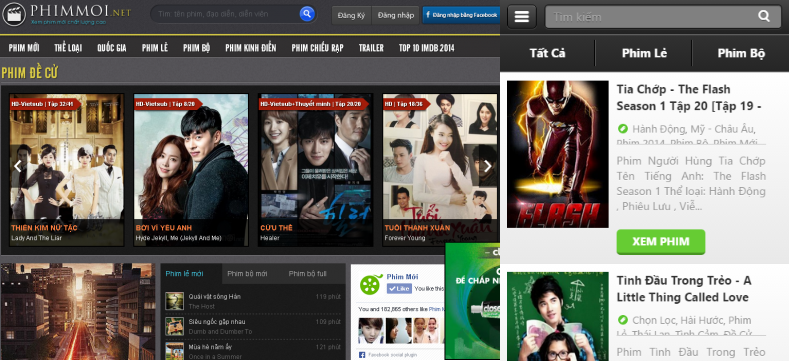Click the magnifier icon in the Tìm kiếm box
Screen dimensions: 792x361
tap(764, 16)
